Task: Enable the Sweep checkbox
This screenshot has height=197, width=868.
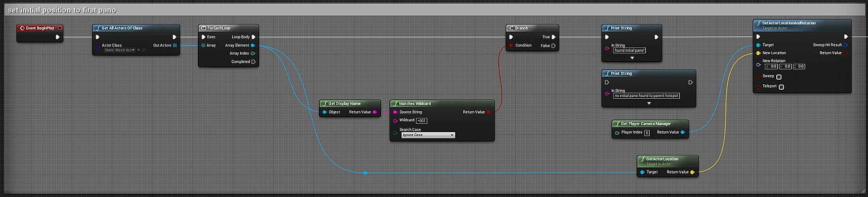Action: [x=779, y=77]
